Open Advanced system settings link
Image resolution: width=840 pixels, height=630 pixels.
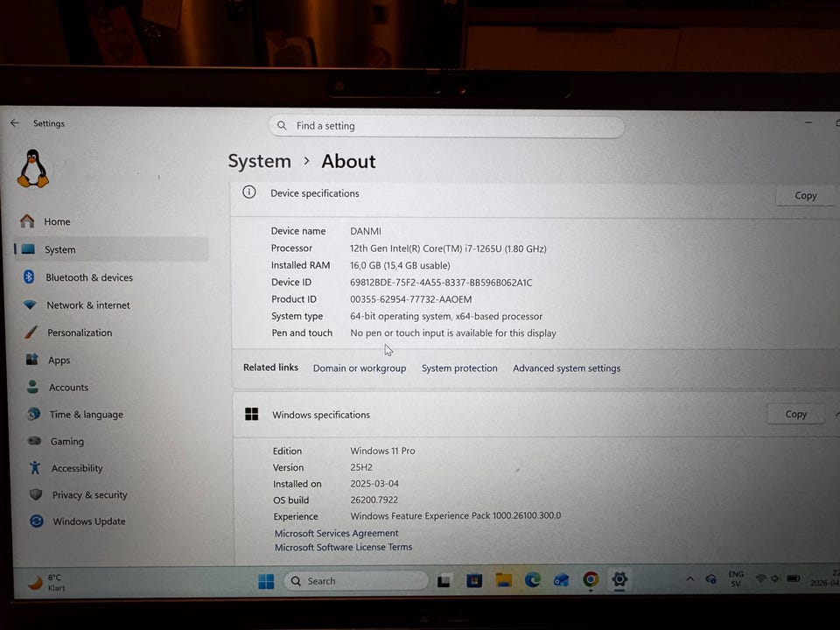click(x=566, y=368)
